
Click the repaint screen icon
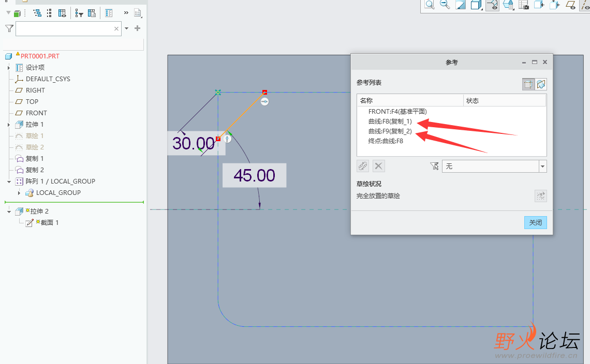(461, 5)
